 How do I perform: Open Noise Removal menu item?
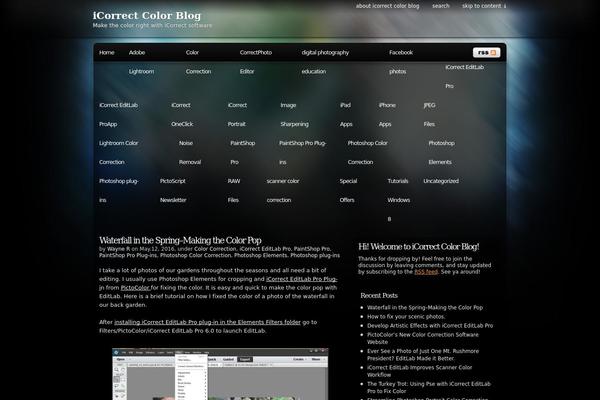[x=190, y=152]
